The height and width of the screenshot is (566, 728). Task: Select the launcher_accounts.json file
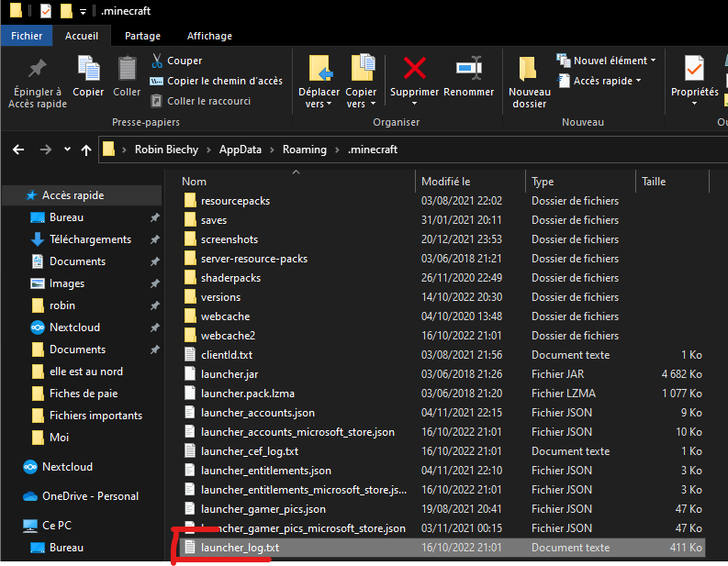(x=258, y=413)
